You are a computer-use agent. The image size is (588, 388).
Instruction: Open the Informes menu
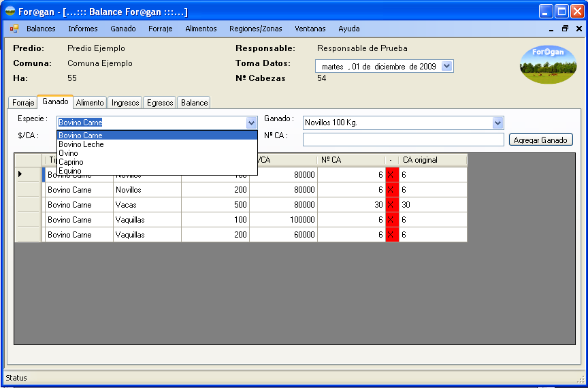tap(82, 29)
